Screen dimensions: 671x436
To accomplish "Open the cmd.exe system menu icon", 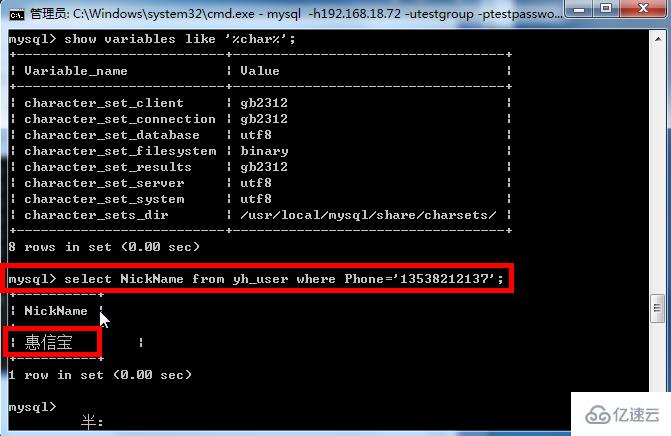I will click(x=17, y=15).
